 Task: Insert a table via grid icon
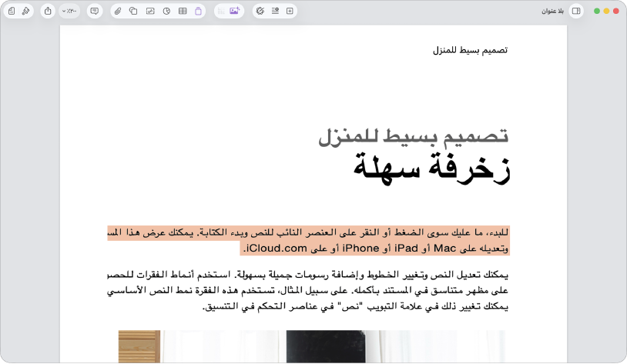point(183,12)
